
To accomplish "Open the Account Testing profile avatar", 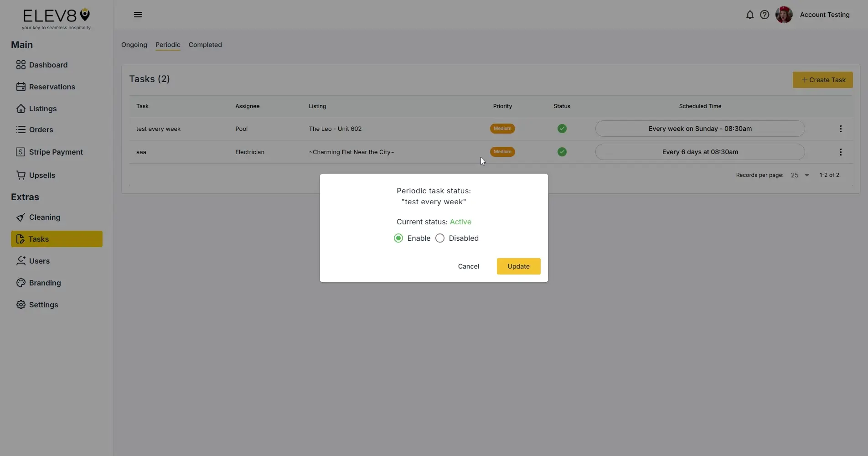I will (x=784, y=15).
